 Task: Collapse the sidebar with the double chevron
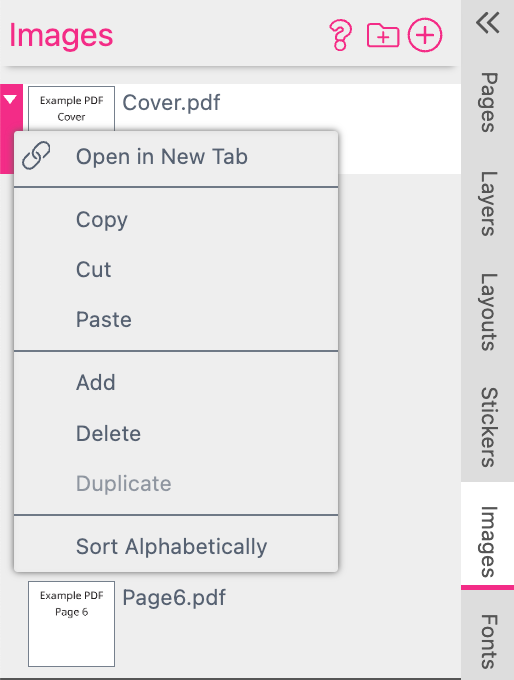point(488,23)
